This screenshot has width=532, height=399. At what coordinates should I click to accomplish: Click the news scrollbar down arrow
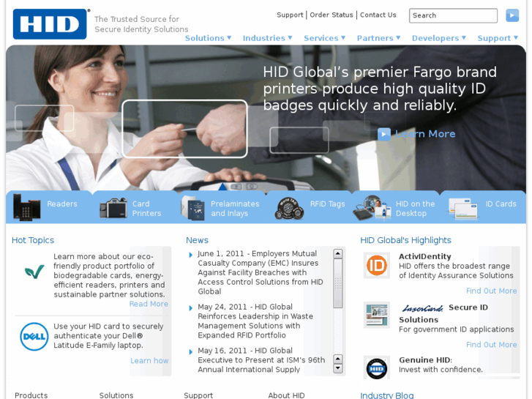coord(338,368)
